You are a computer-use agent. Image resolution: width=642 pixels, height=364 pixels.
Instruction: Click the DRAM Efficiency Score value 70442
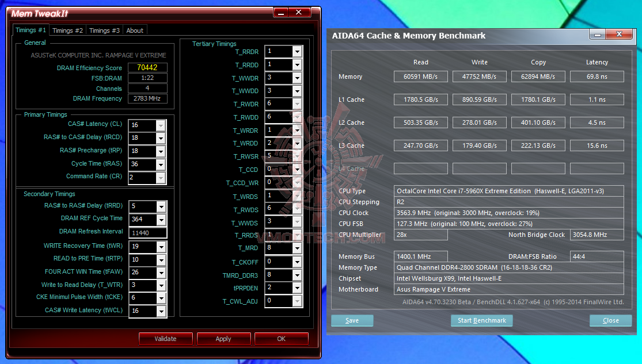[147, 67]
